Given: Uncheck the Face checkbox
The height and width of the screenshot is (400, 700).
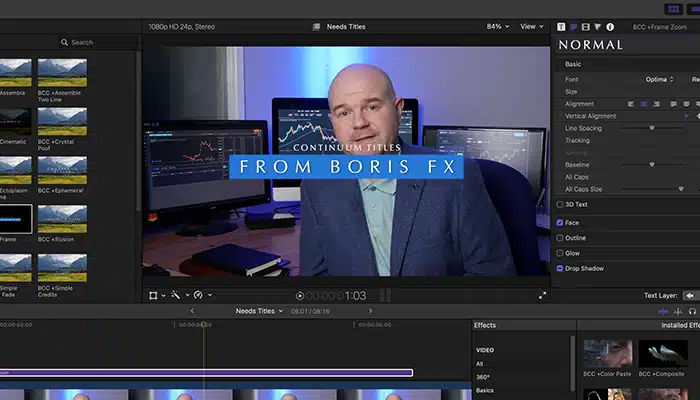Looking at the screenshot, I should pyautogui.click(x=560, y=223).
